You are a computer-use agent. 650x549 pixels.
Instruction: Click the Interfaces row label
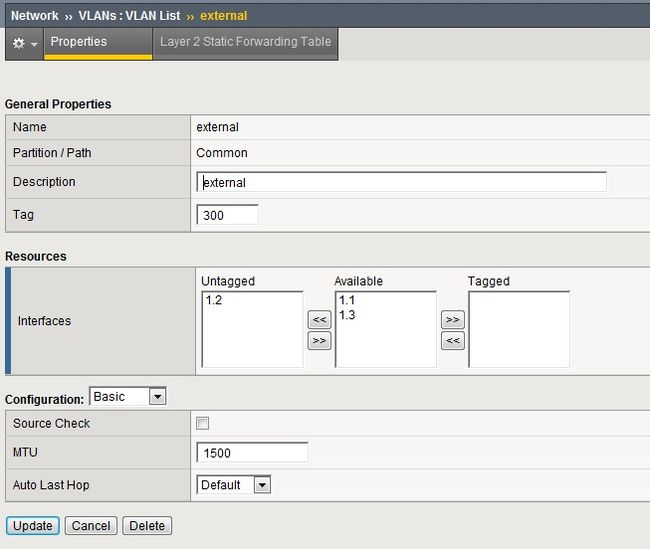44,321
